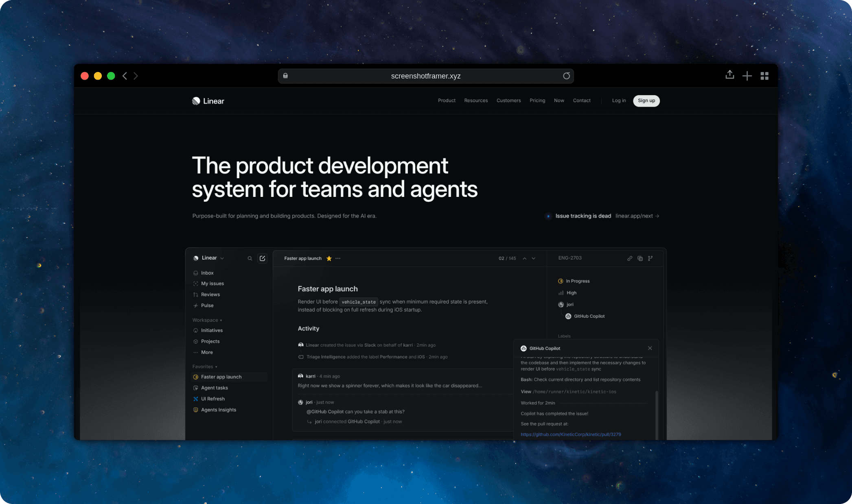852x504 pixels.
Task: Go to next issue with down chevron
Action: tap(534, 258)
